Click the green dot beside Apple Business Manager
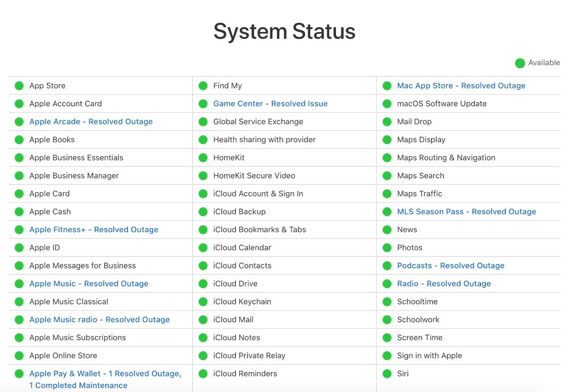571x392 pixels. [x=19, y=176]
